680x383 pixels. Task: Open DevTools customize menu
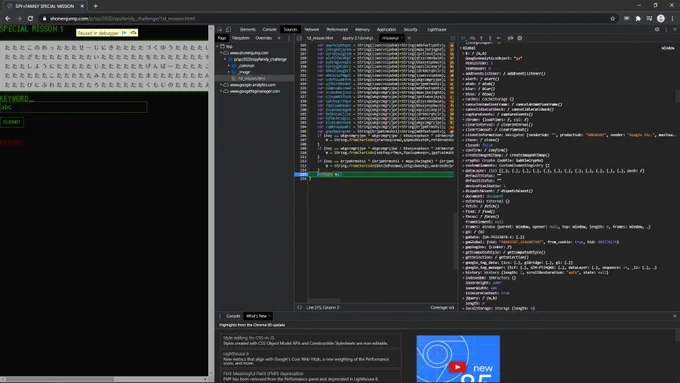[666, 29]
